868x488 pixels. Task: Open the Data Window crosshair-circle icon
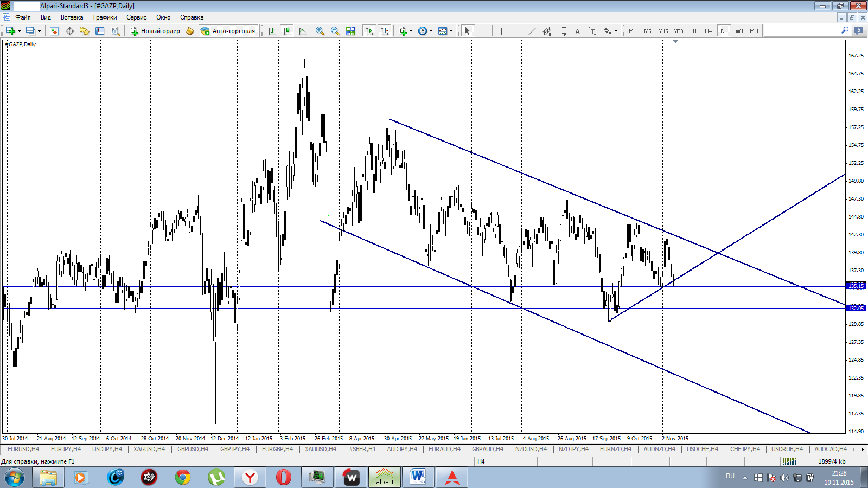click(x=69, y=31)
